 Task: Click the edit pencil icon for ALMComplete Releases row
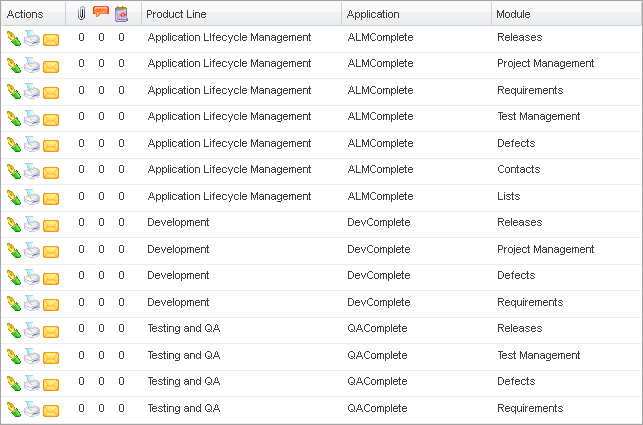pyautogui.click(x=14, y=39)
